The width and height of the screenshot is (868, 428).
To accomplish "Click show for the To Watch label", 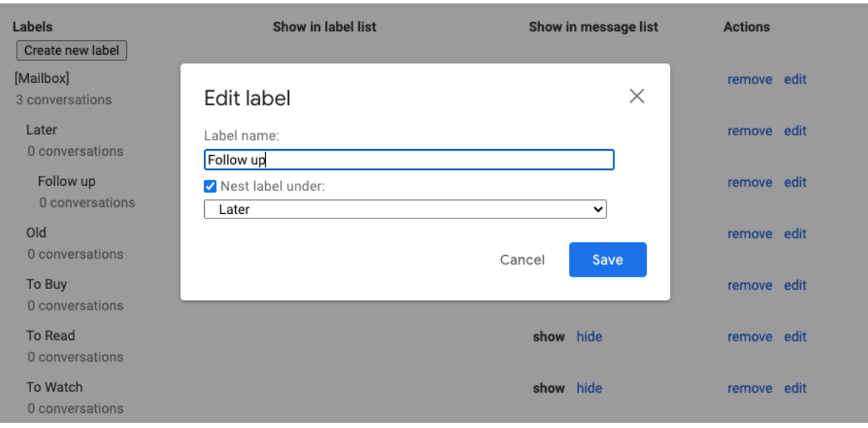I will [549, 388].
